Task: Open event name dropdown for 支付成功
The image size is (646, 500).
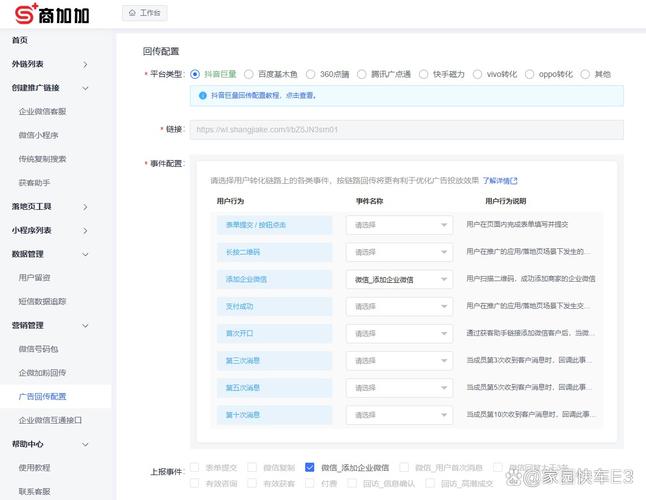Action: coord(399,306)
